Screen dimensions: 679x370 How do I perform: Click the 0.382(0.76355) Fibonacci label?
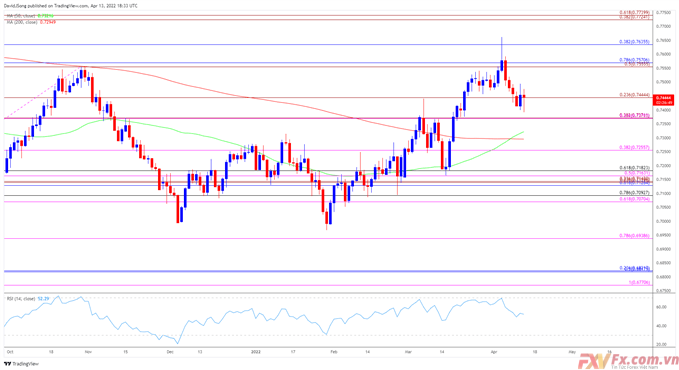tap(634, 42)
